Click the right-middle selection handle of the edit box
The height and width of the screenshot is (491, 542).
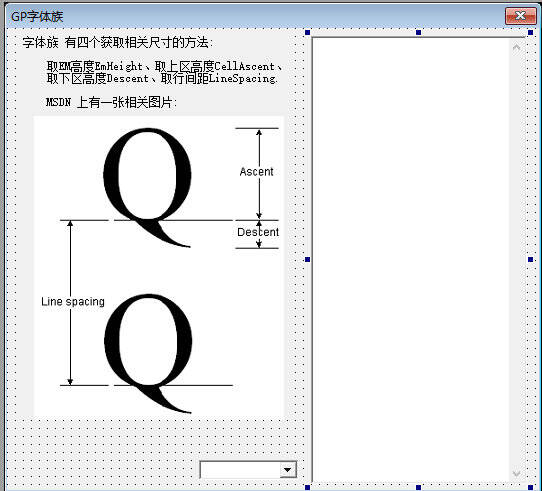tap(531, 259)
